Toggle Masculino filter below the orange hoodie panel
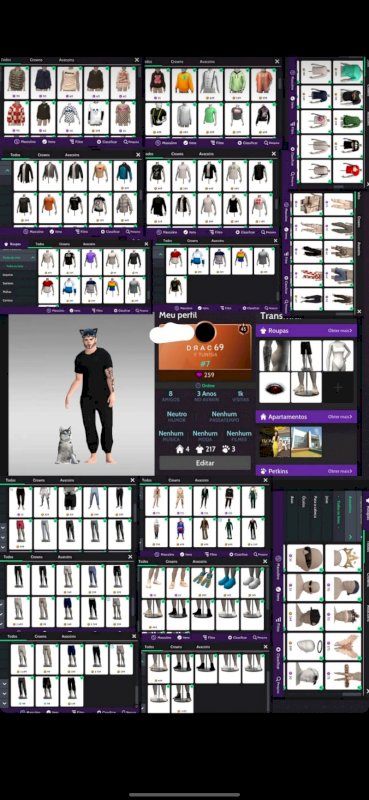The width and height of the screenshot is (369, 800). point(167,143)
